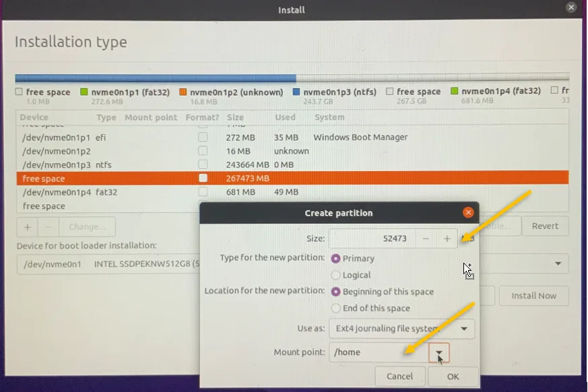The width and height of the screenshot is (588, 392).
Task: Toggle format checkbox for selected free space
Action: [x=203, y=178]
